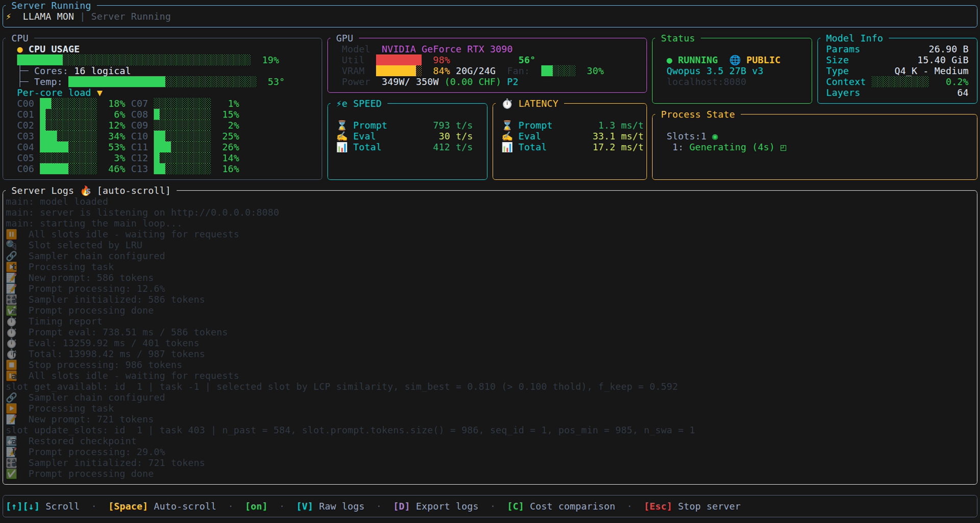Toggle the green dot beside Slots:1
Image resolution: width=980 pixels, height=523 pixels.
point(716,136)
